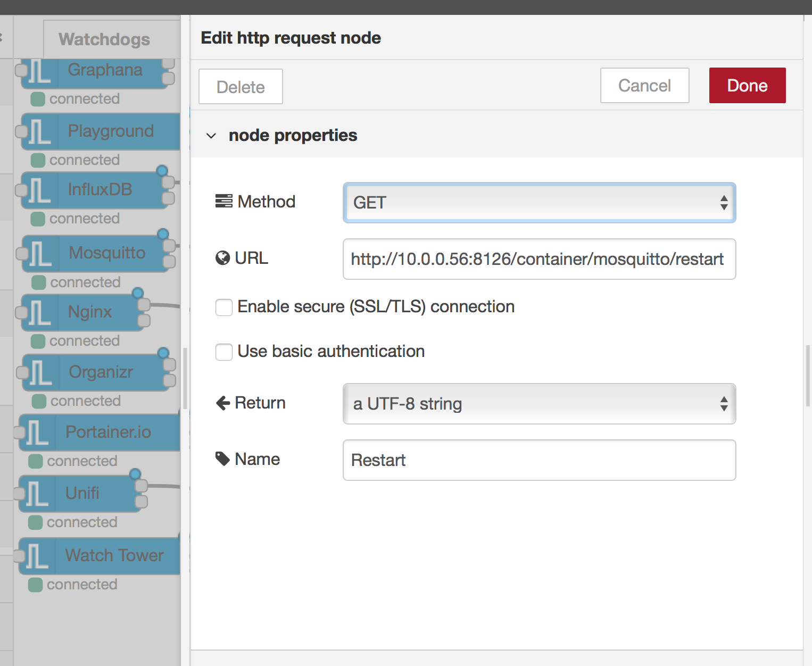Screen dimensions: 812x666
Task: Click the Playground node trigger icon
Action: click(x=38, y=132)
